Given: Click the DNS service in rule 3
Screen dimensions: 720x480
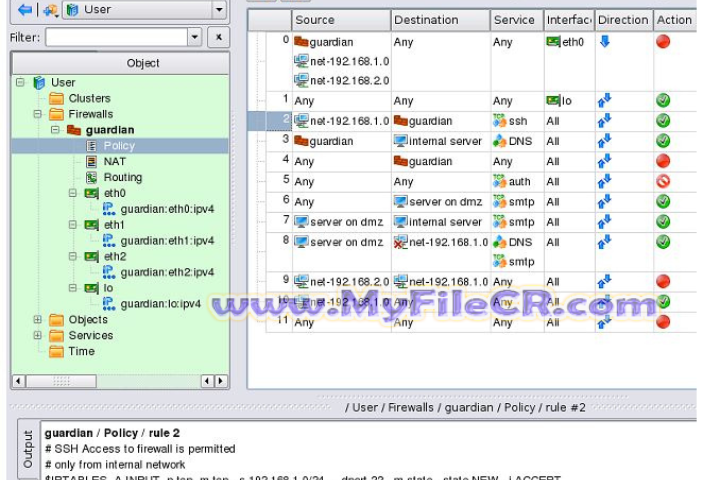Looking at the screenshot, I should point(512,141).
